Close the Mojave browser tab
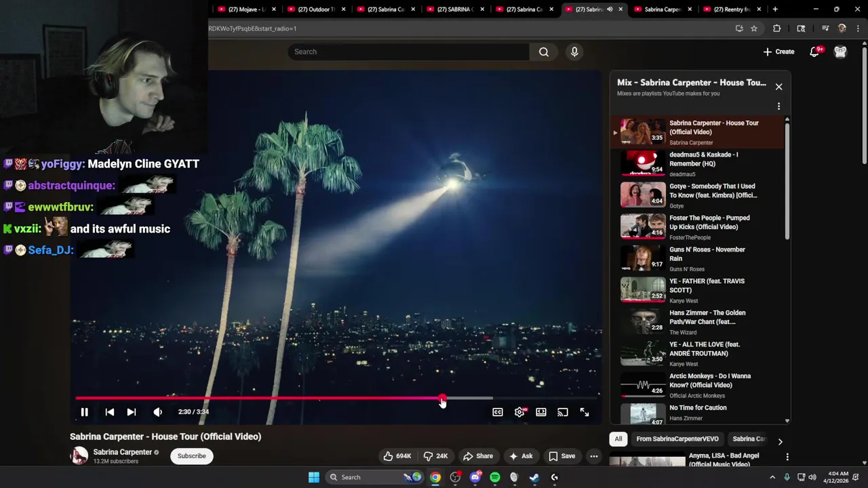 click(x=274, y=9)
